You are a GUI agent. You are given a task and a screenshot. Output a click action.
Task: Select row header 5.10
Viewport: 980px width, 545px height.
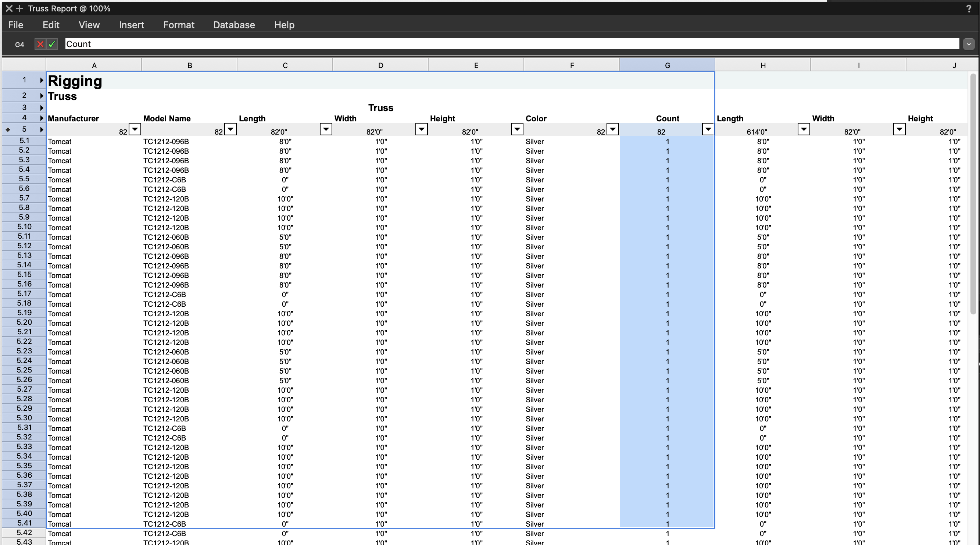pos(24,227)
